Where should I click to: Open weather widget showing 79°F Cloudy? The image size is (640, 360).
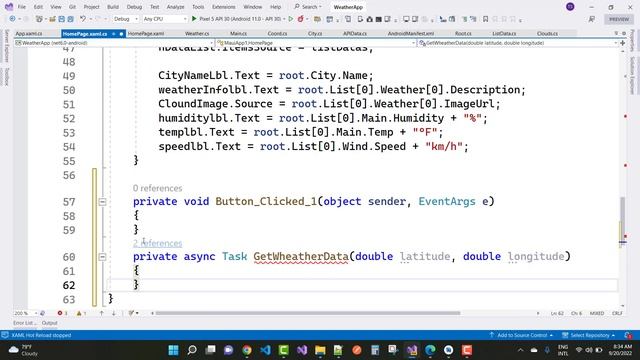(24, 350)
